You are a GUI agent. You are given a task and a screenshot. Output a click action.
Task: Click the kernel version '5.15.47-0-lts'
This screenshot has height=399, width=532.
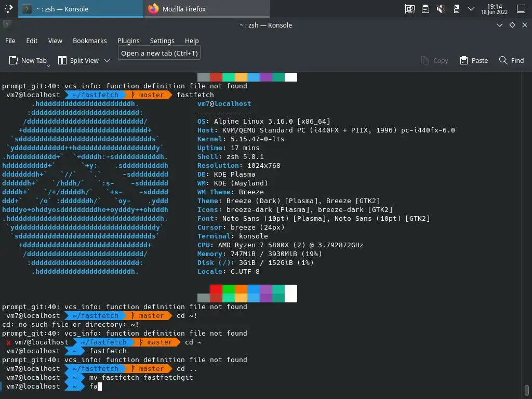tap(257, 139)
